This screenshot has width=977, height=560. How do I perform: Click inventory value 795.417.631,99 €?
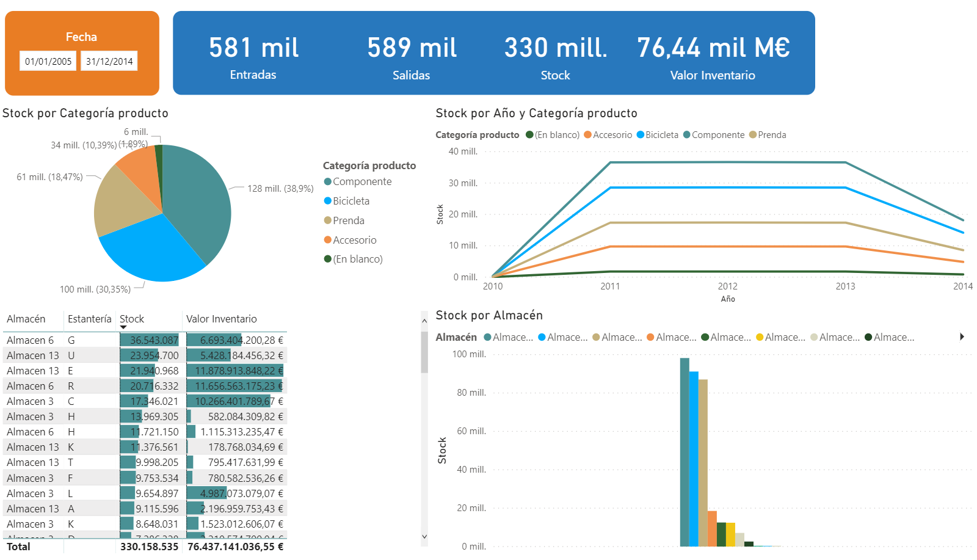pos(245,462)
